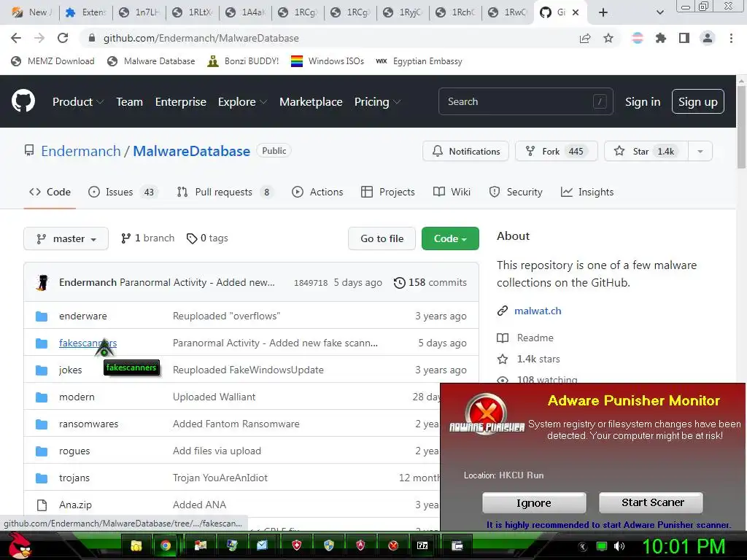The width and height of the screenshot is (747, 560).
Task: Open the Security tab
Action: click(x=516, y=192)
